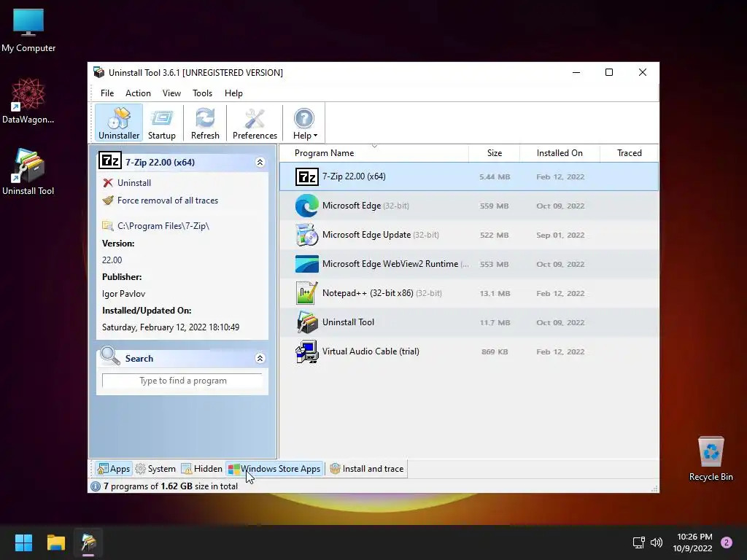Switch to the Apps tab
Screen dimensions: 747x560
coord(113,469)
